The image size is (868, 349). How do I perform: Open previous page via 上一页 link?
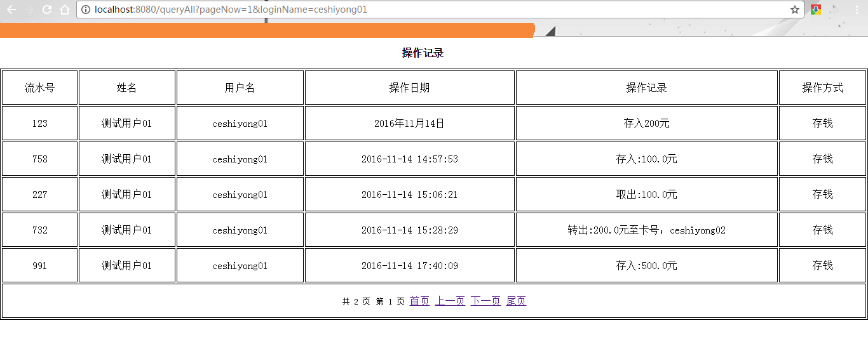pos(450,301)
